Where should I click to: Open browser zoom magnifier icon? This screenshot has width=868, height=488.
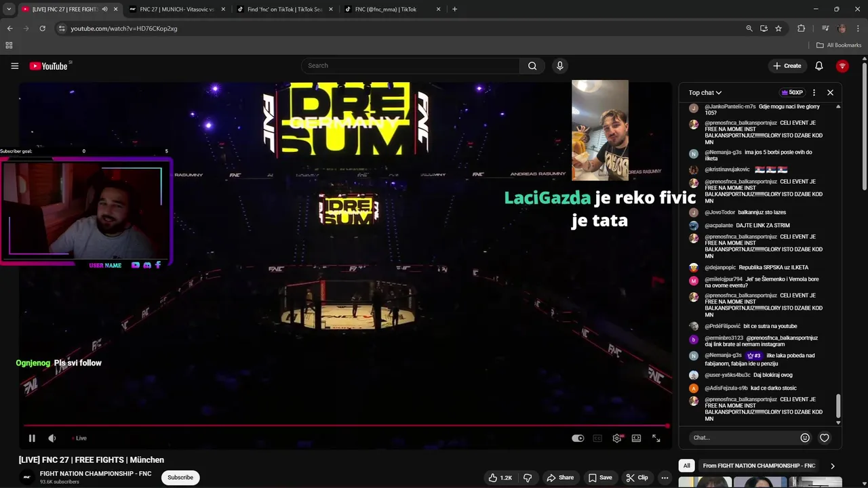749,28
